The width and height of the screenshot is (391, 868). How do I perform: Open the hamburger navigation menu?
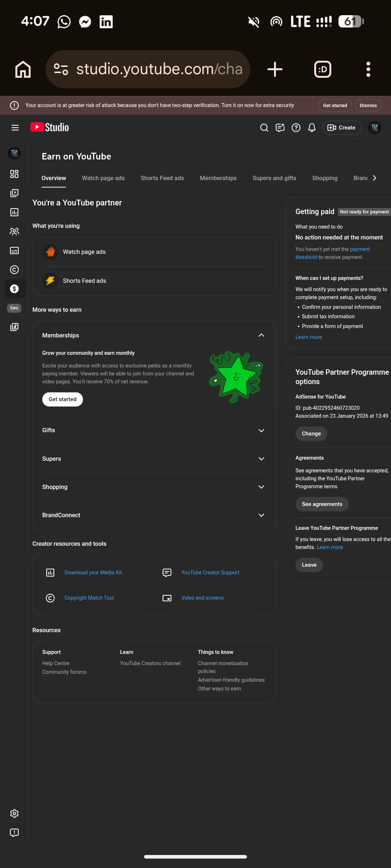[x=15, y=128]
